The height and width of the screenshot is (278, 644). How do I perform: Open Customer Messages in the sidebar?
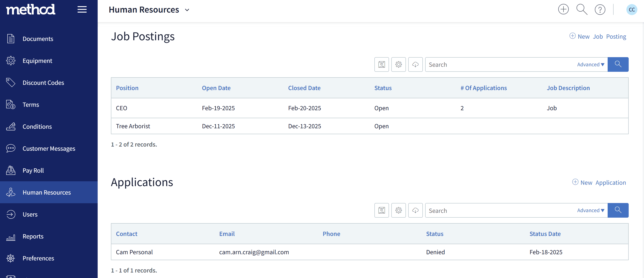point(49,149)
